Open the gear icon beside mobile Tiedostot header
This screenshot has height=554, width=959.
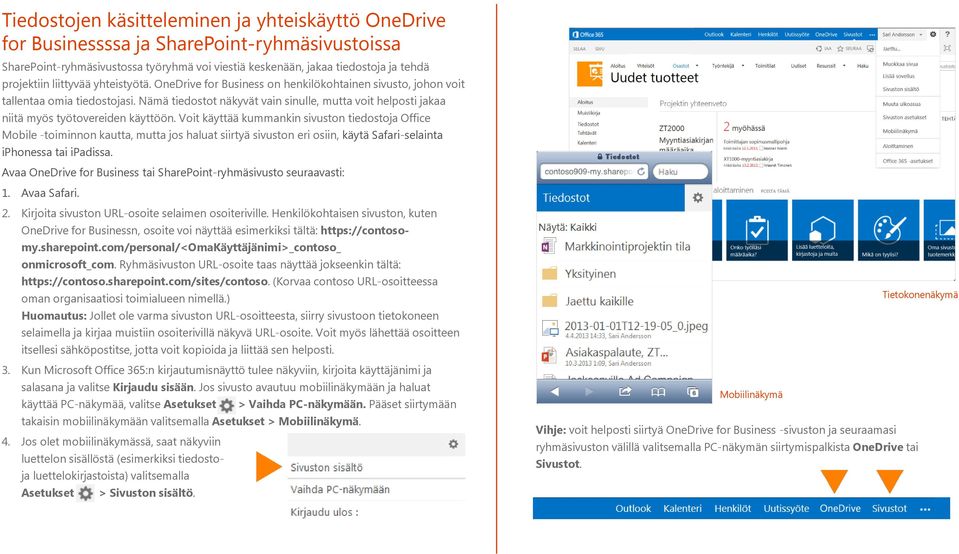tap(698, 198)
